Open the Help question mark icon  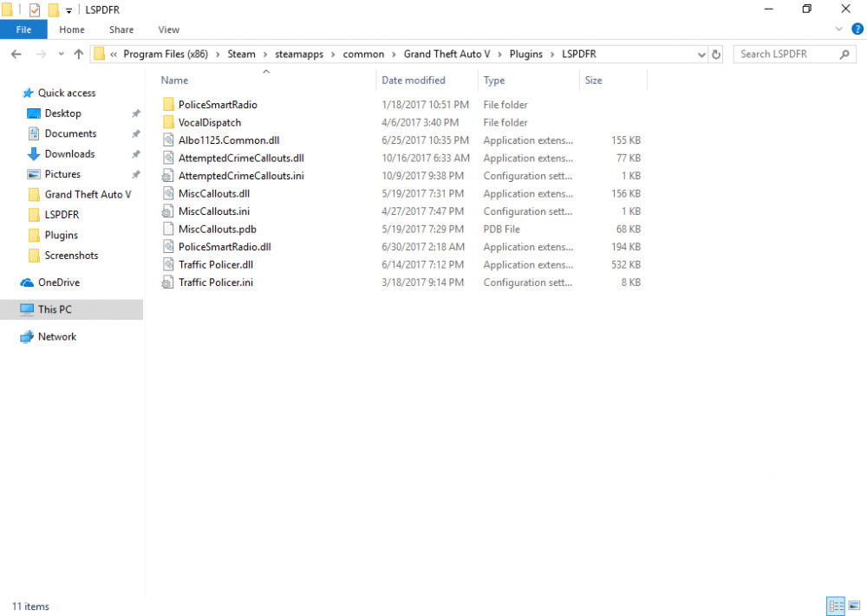[857, 29]
